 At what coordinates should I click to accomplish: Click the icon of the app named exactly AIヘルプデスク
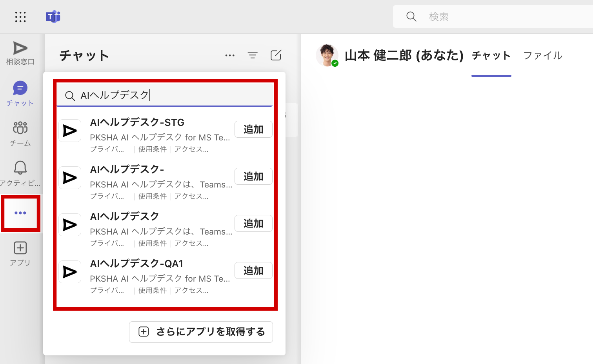tap(70, 225)
